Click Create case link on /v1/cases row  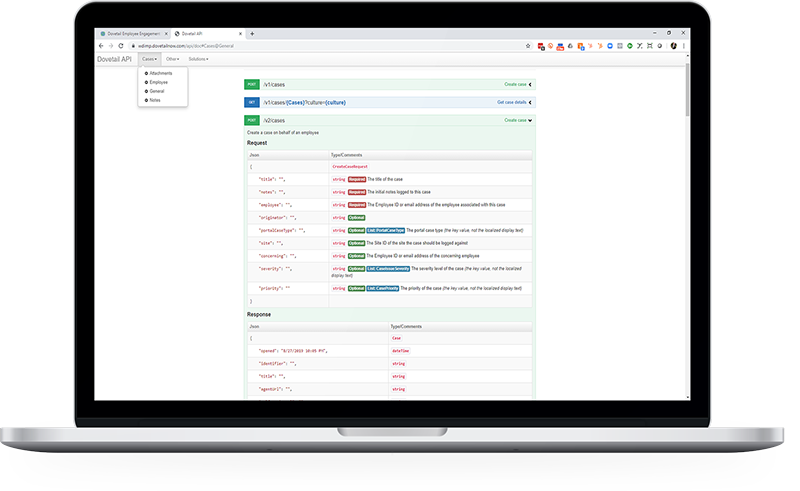tap(515, 84)
